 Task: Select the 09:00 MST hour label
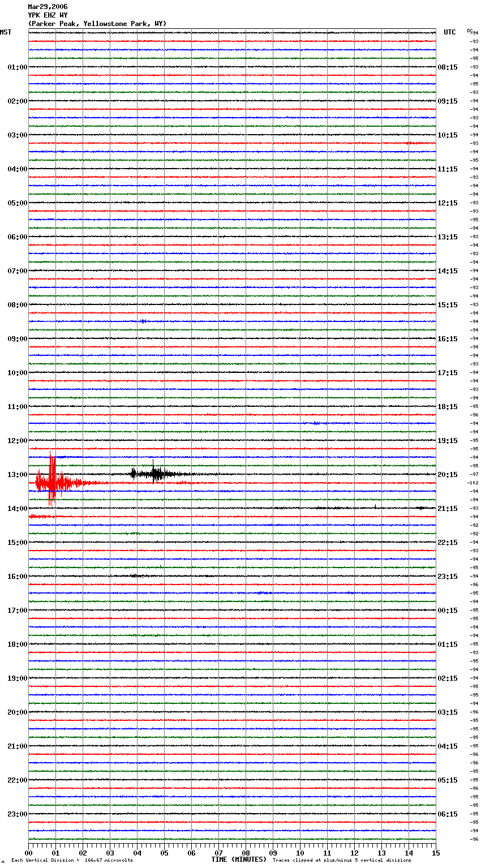[x=18, y=339]
